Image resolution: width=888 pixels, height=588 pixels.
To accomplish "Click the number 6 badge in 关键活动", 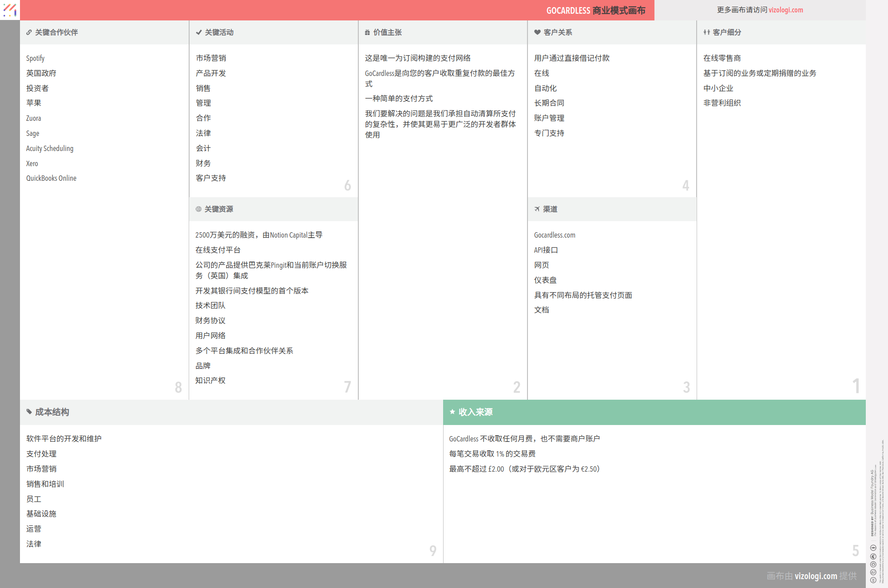I will coord(348,186).
